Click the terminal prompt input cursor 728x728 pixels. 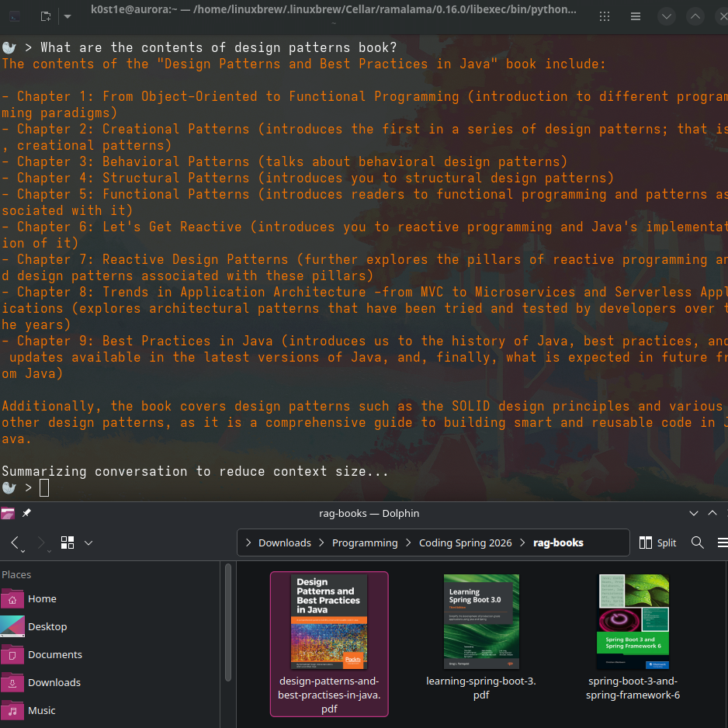point(44,487)
